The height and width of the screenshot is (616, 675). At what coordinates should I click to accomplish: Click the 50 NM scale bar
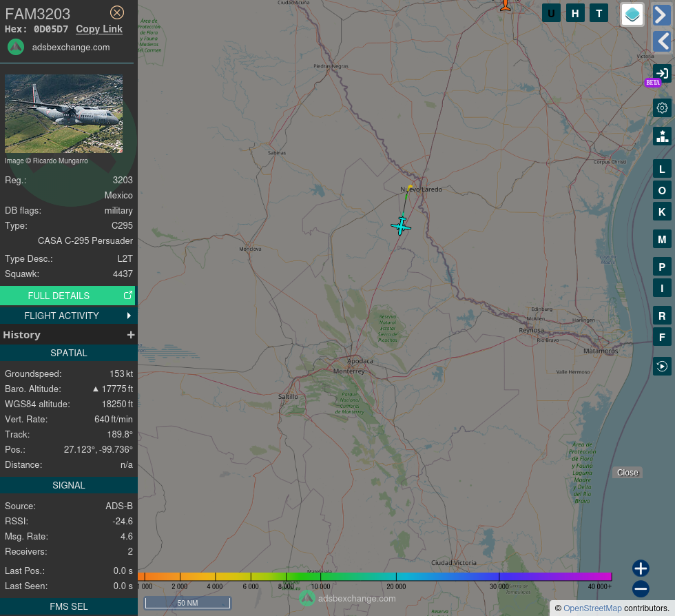click(x=187, y=603)
